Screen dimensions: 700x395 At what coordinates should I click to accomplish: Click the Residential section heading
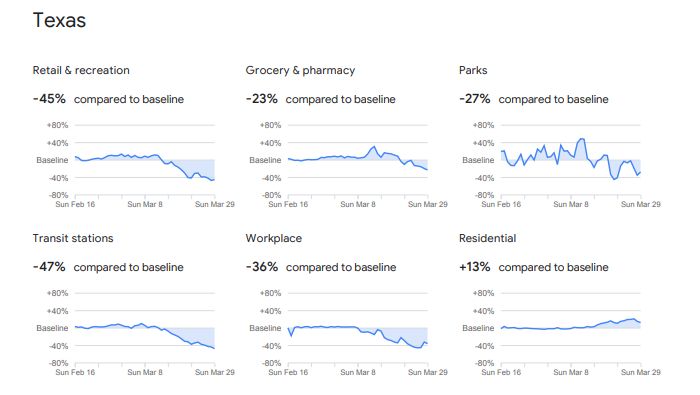pyautogui.click(x=487, y=238)
